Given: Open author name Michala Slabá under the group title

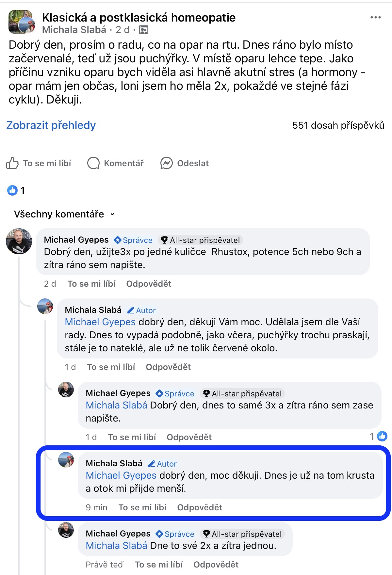Looking at the screenshot, I should pos(74,30).
